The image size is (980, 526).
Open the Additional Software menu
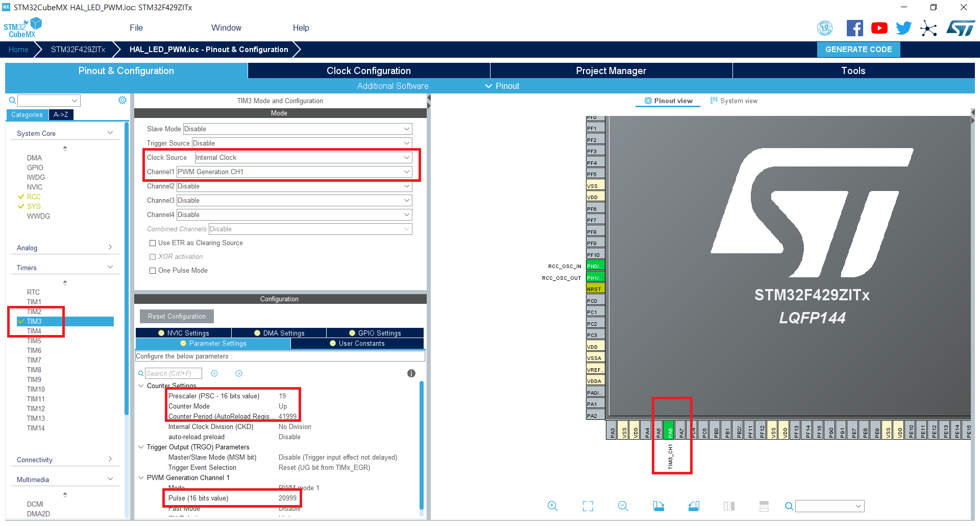click(393, 86)
